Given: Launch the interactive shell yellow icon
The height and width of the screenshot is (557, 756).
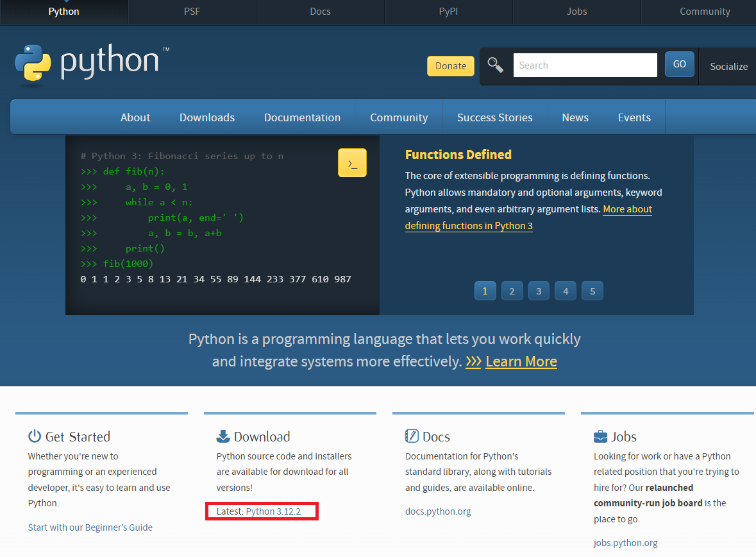Looking at the screenshot, I should tap(352, 162).
